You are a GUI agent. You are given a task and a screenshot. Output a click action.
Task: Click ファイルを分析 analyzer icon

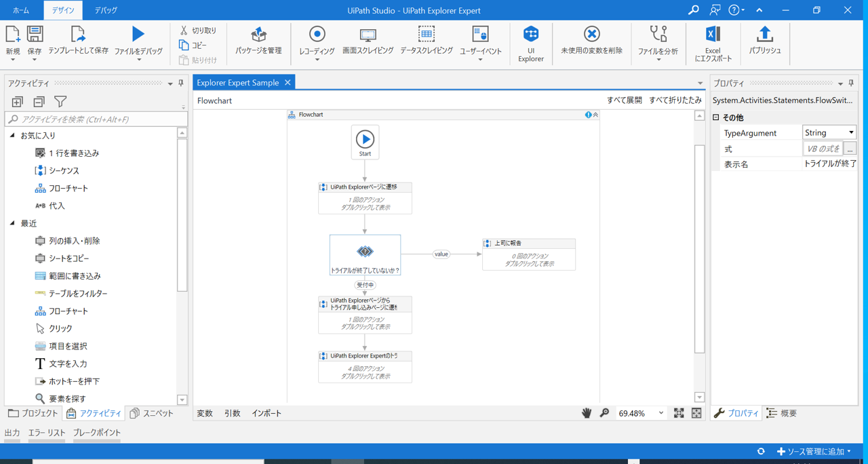pyautogui.click(x=658, y=34)
